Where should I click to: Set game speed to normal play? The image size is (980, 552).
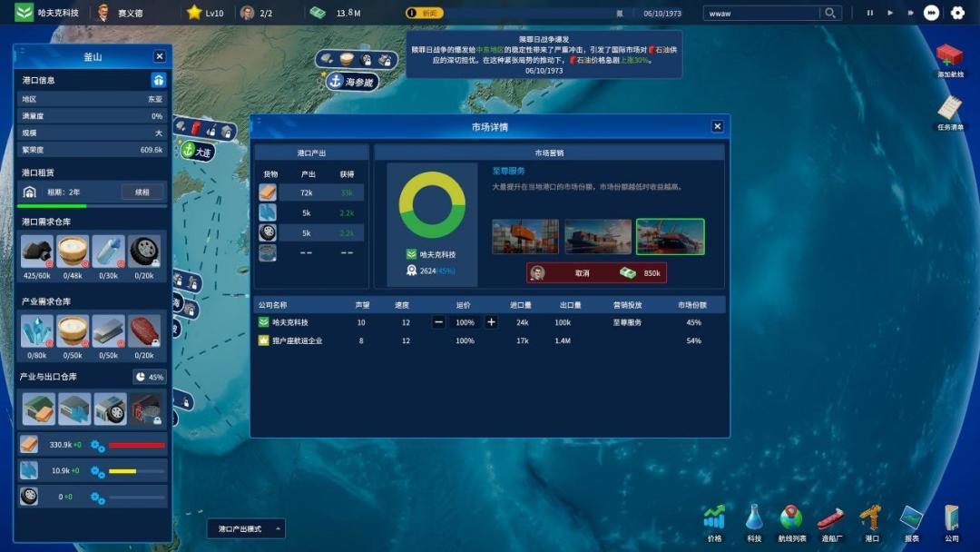pos(890,13)
